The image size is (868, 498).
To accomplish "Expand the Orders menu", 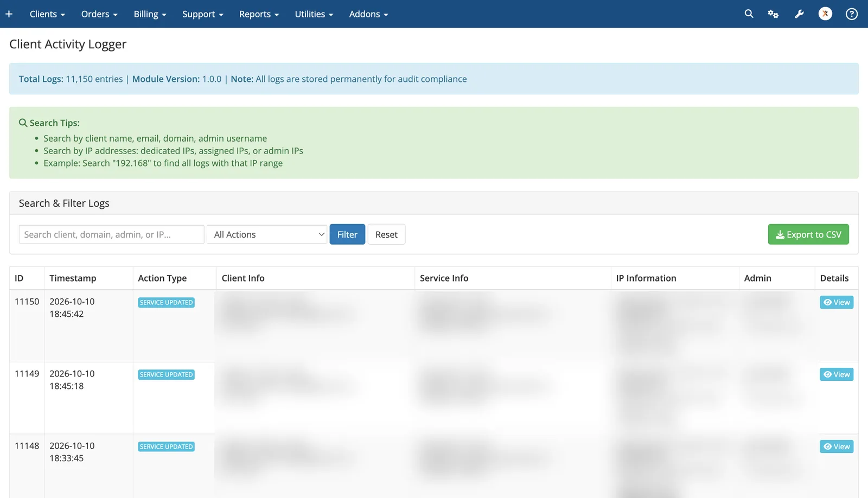I will [99, 14].
